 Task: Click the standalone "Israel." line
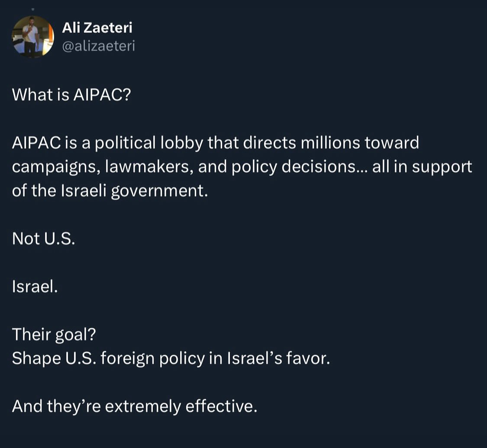(35, 286)
